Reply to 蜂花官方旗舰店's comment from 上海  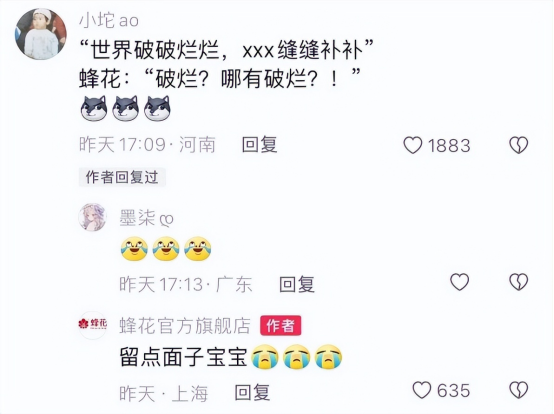point(252,392)
